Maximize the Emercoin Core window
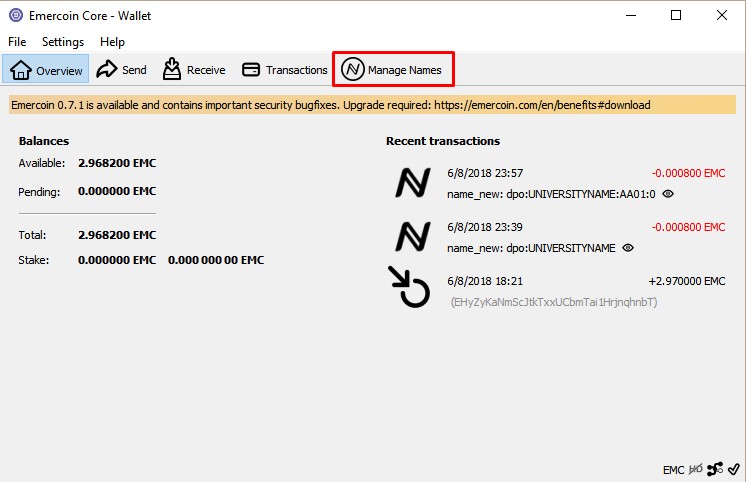 click(676, 15)
